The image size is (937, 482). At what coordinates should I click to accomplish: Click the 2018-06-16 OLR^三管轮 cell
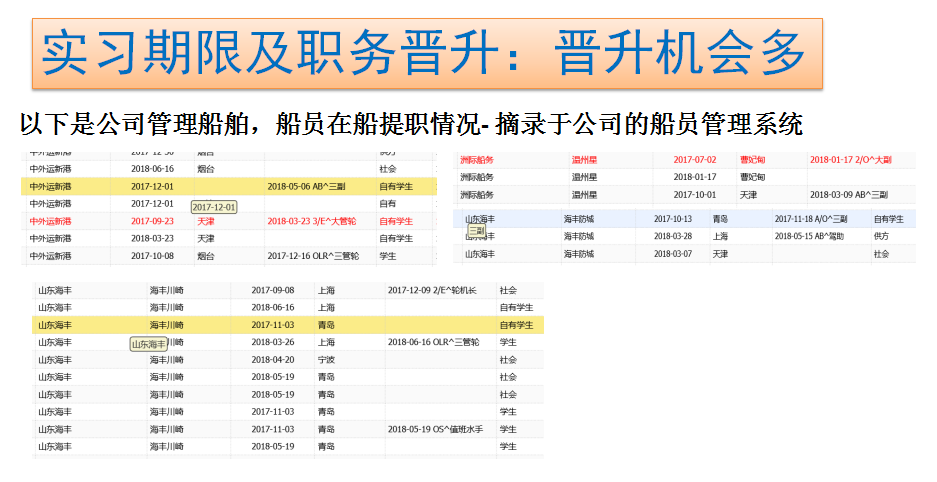pyautogui.click(x=433, y=342)
